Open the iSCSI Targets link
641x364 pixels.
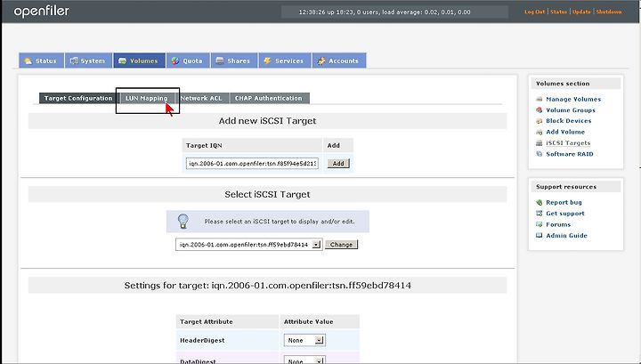pyautogui.click(x=568, y=143)
